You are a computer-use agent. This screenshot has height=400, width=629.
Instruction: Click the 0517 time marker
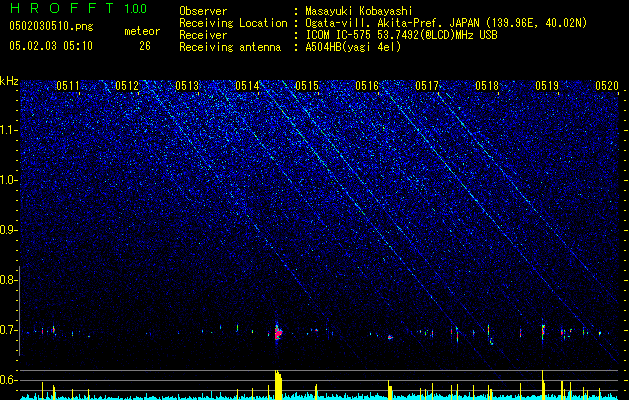(x=427, y=86)
